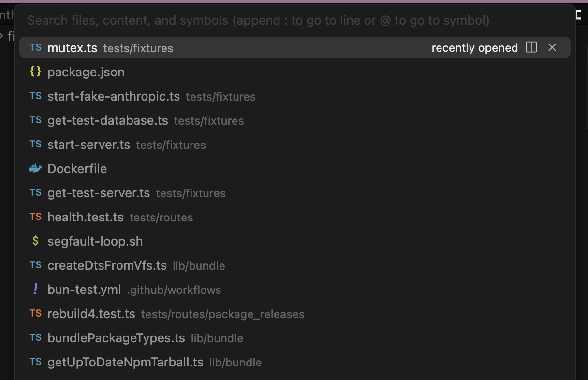Open get-test-database.ts from the list

pos(108,120)
